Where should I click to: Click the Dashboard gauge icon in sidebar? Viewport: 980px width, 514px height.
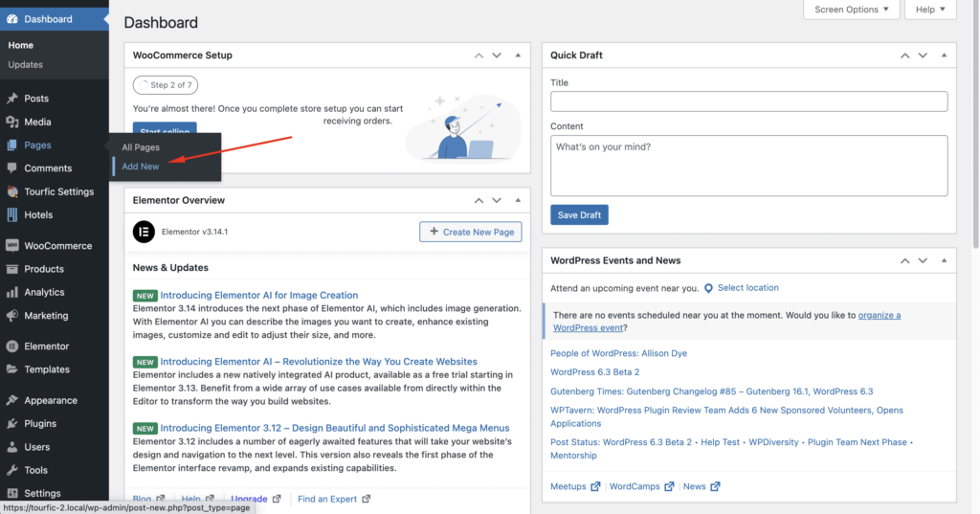(x=11, y=19)
